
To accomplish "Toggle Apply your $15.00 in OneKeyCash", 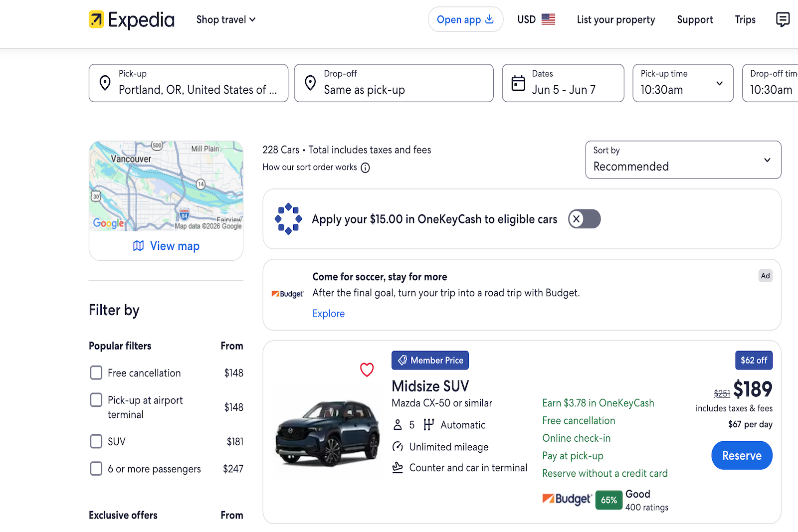I will coord(584,219).
